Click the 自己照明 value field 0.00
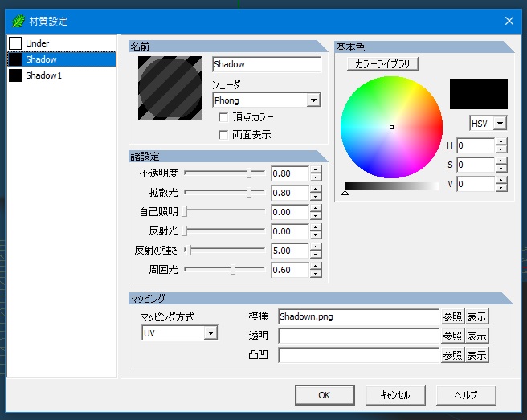Viewport: 527px width, 420px height. [290, 212]
